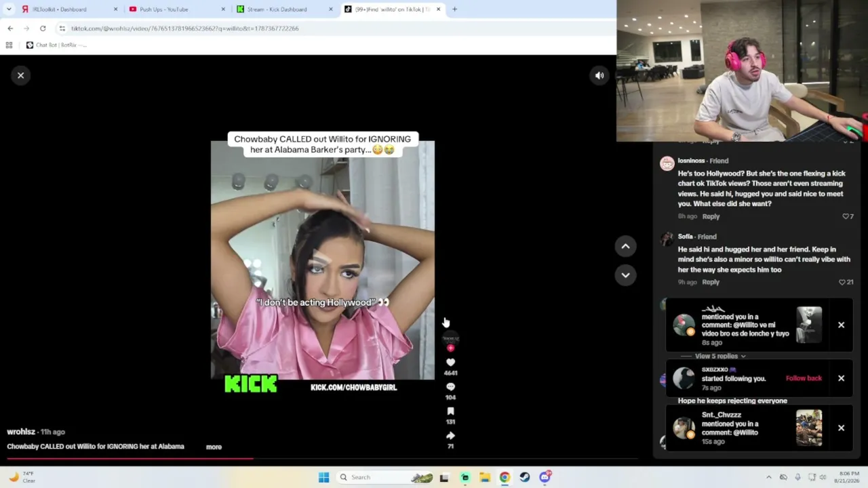Screen dimensions: 868x488
Task: Open File Explorer from the taskbar
Action: tap(485, 477)
